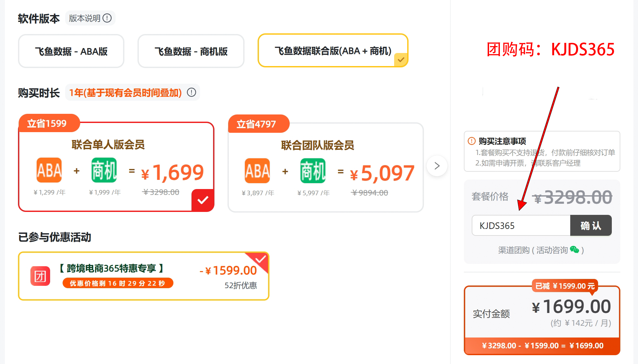Click the WeChat icon next to 活动咨询
The height and width of the screenshot is (364, 638).
[574, 250]
